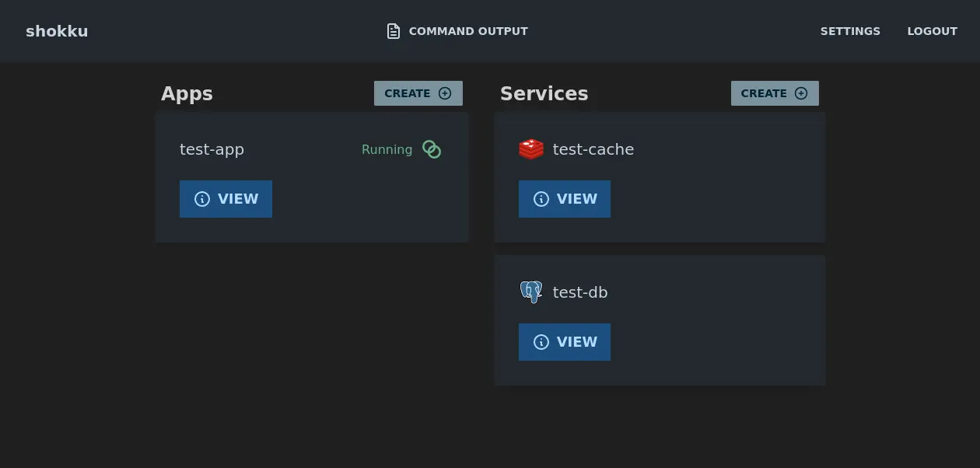
Task: View details of test-app
Action: click(226, 199)
